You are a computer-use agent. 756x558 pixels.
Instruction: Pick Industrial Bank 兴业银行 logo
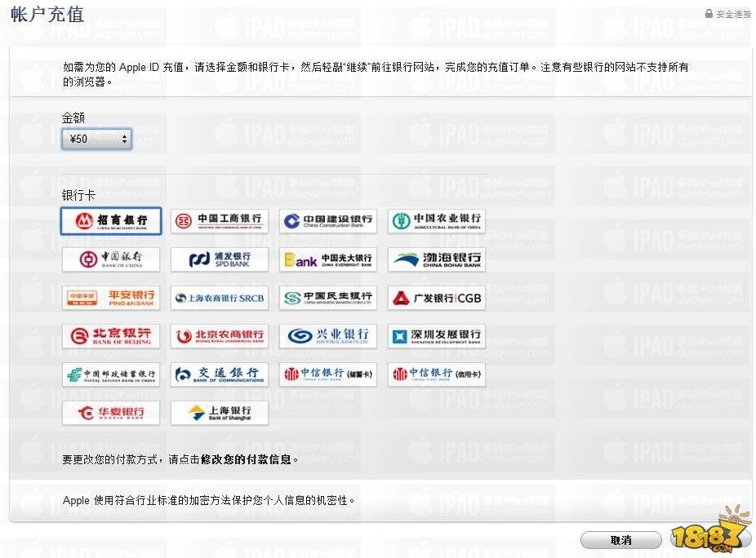coord(328,336)
